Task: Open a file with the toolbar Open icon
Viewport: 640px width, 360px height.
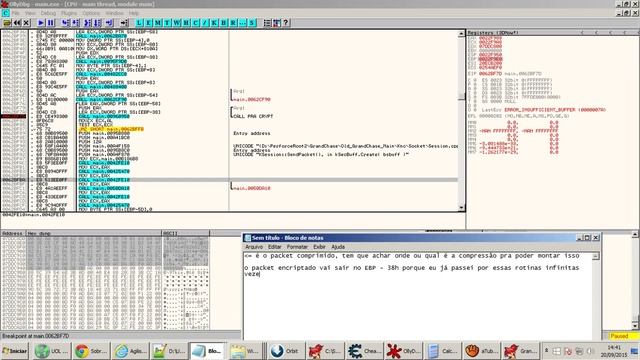Action: 7,23
